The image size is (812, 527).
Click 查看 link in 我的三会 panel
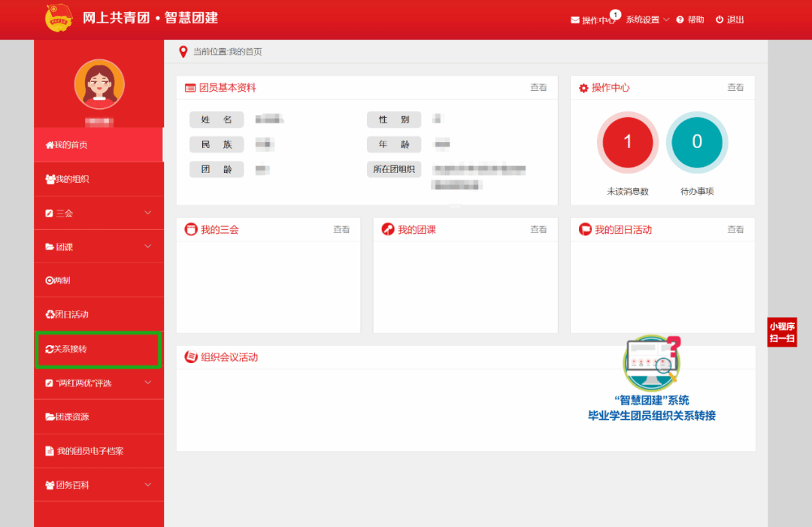coord(341,229)
